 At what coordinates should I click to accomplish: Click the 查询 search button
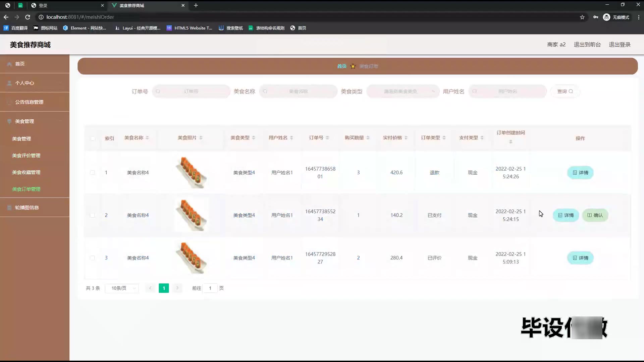[x=565, y=92]
